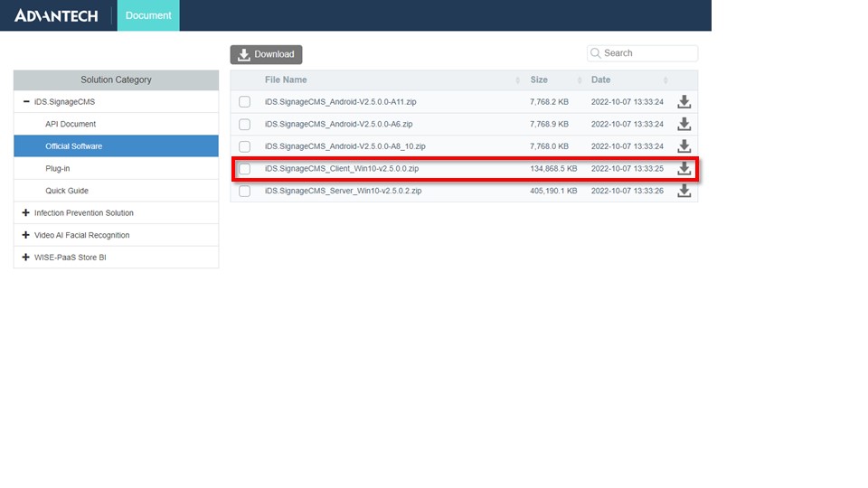Image resolution: width=868 pixels, height=488 pixels.
Task: Click download icon for Android-V2.5.0.0-A6.zip
Action: 684,124
